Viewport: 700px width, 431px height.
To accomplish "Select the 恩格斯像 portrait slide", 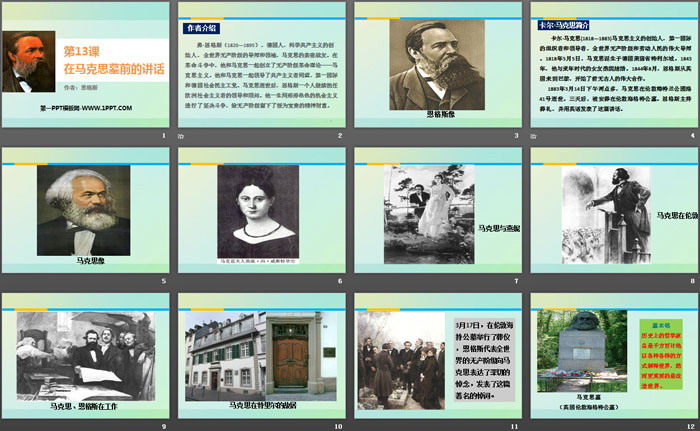I will pyautogui.click(x=438, y=65).
